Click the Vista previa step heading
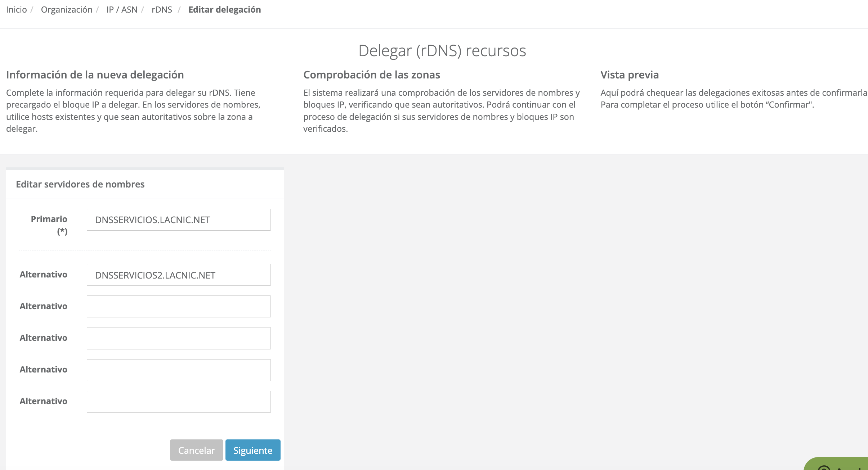 tap(629, 75)
